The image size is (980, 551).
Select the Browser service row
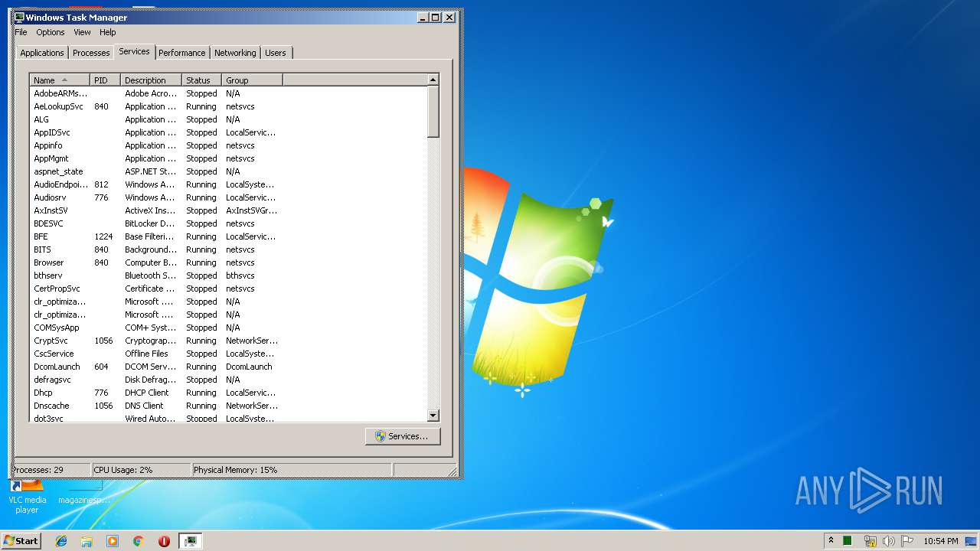228,262
